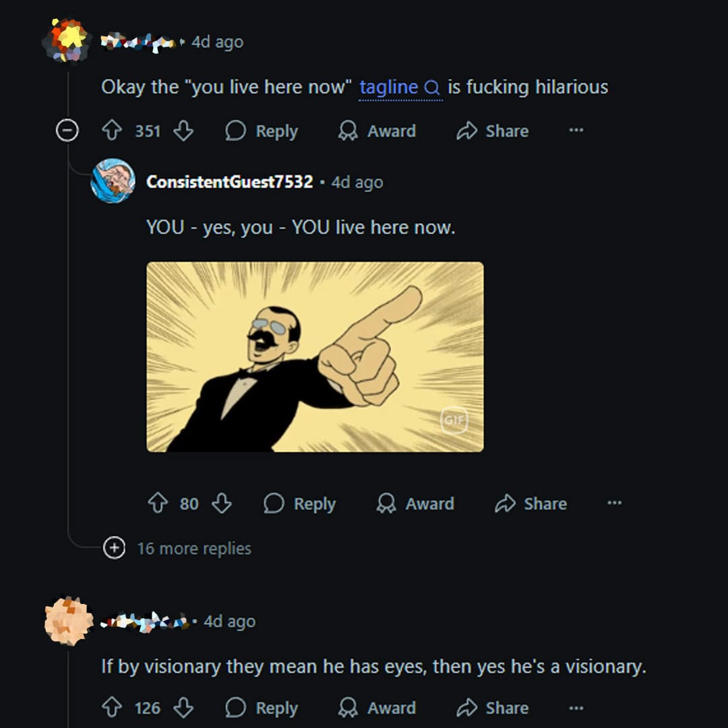Collapse the top comment thread
This screenshot has width=728, height=728.
click(x=67, y=131)
